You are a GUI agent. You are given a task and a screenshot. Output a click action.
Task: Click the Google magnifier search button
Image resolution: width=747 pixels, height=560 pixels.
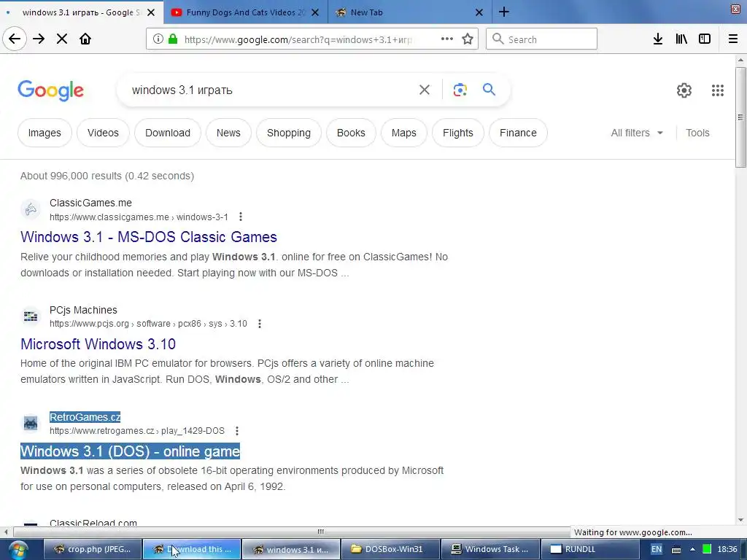point(489,90)
